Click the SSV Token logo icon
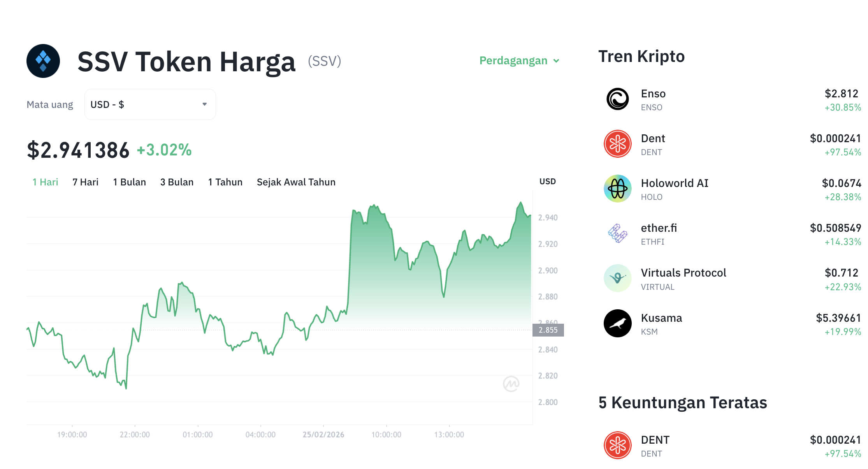 pyautogui.click(x=43, y=61)
